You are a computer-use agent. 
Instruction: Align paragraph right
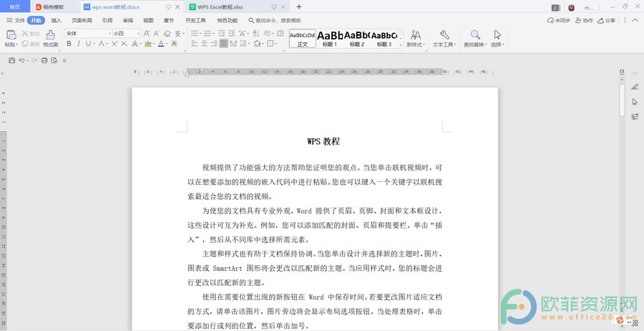point(214,43)
